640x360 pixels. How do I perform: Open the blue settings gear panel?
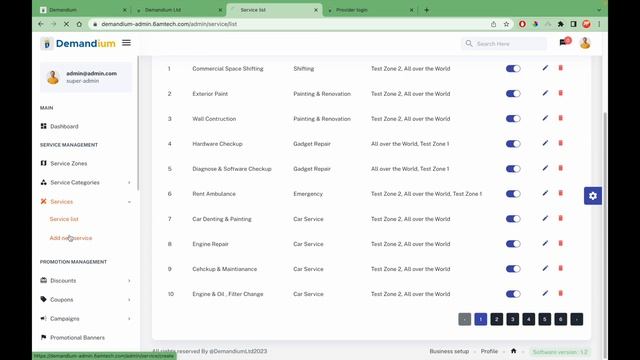point(593,196)
